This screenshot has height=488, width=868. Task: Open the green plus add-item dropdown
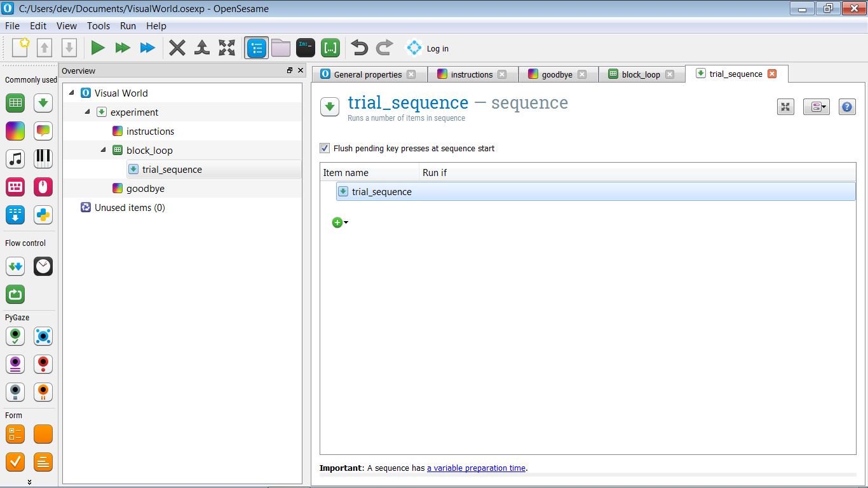339,222
